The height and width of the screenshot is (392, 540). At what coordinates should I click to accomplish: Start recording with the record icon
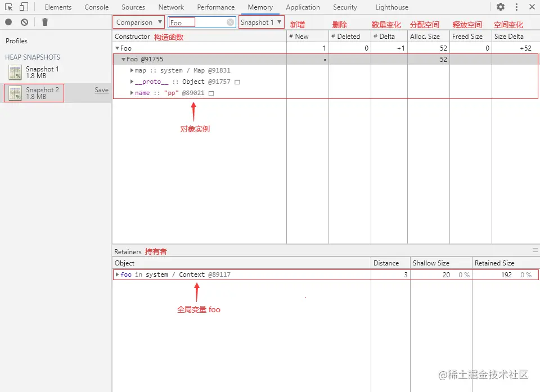8,22
